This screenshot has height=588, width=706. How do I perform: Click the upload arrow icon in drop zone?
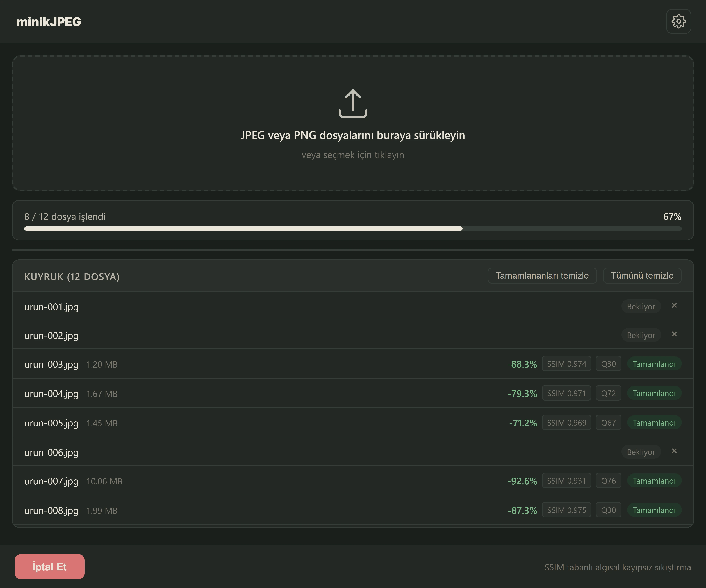[353, 103]
